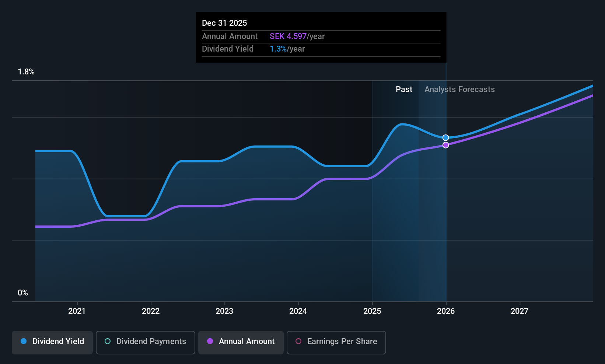Click the teal Dividend Payments legend circle
The height and width of the screenshot is (364, 605).
108,341
